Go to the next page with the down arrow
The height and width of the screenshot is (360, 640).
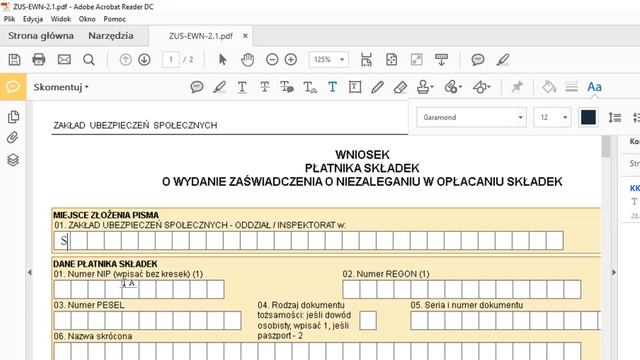tap(144, 60)
